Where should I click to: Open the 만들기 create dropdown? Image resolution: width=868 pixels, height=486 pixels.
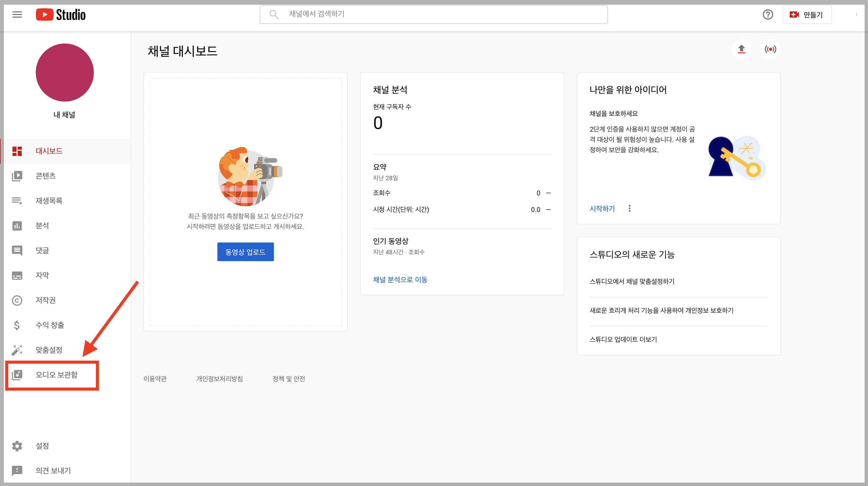(807, 15)
